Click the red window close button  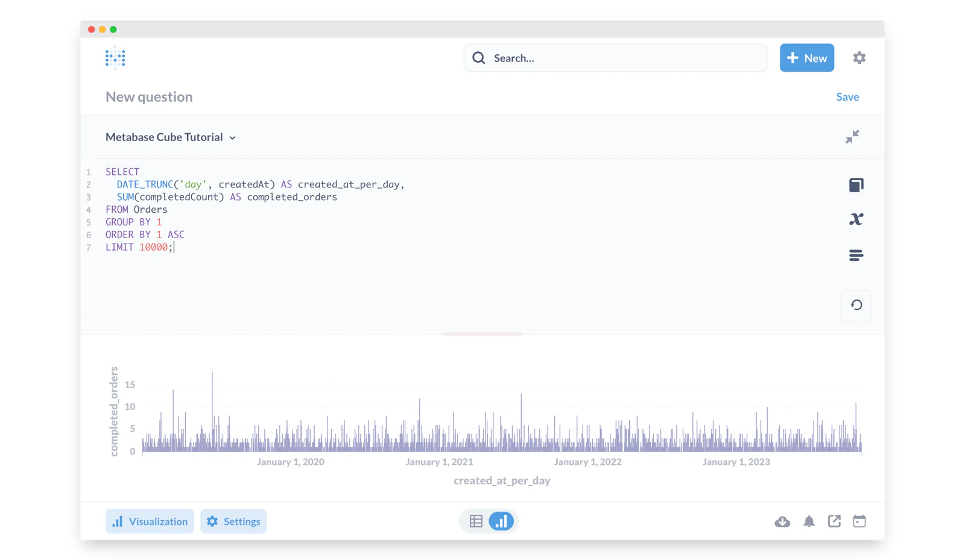pyautogui.click(x=91, y=30)
